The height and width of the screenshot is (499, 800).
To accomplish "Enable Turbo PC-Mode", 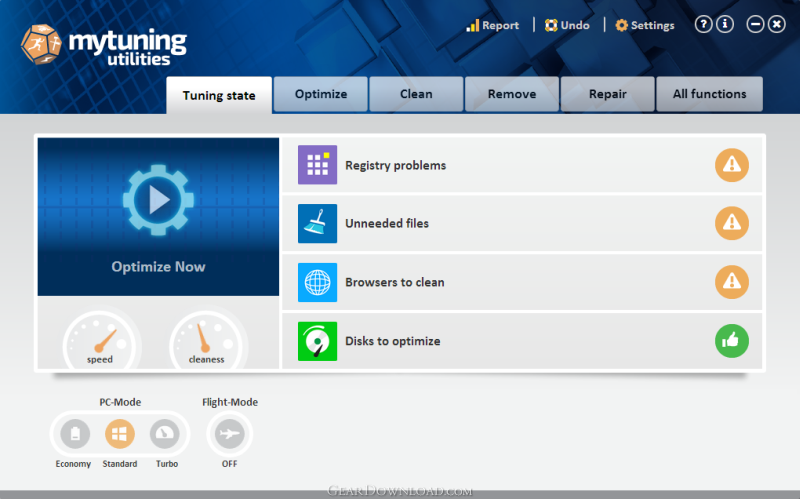I will [165, 434].
